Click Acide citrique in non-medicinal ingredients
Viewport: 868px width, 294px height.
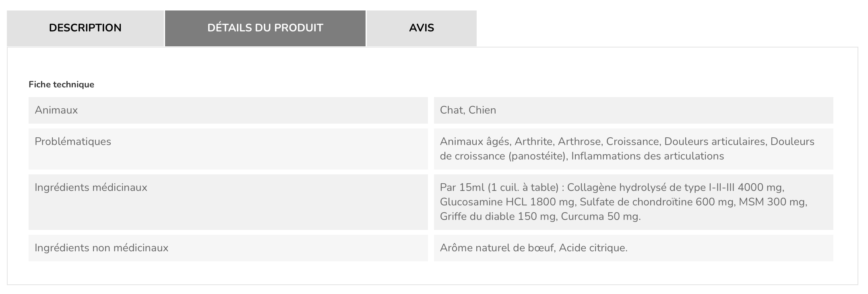point(593,248)
